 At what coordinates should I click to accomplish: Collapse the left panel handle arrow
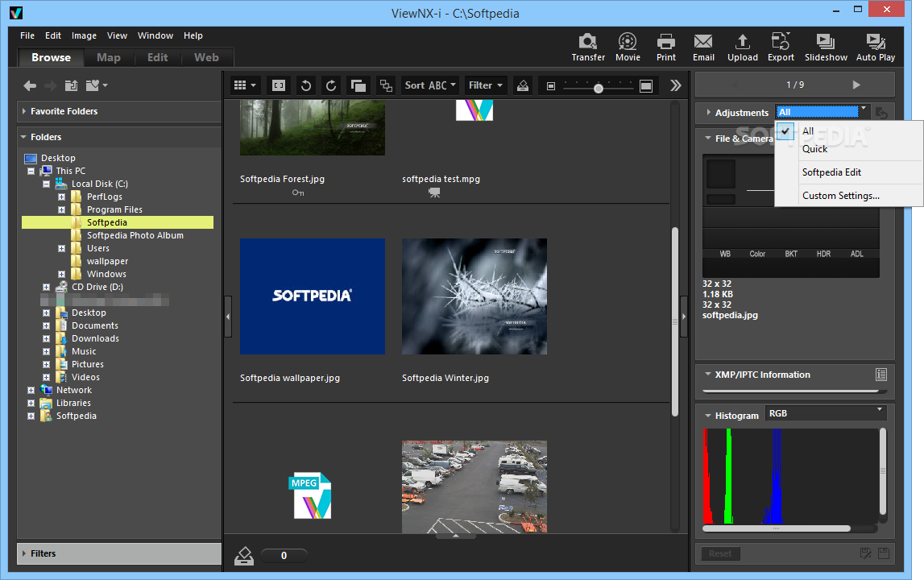pyautogui.click(x=228, y=317)
